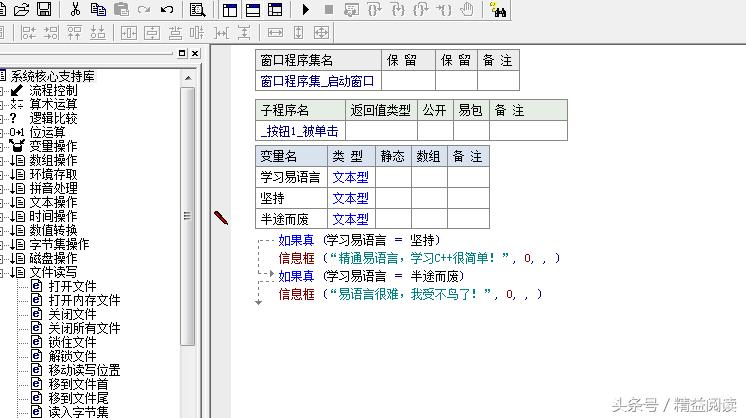746x418 pixels.
Task: Select the 环境存取 tree node
Action: point(53,174)
